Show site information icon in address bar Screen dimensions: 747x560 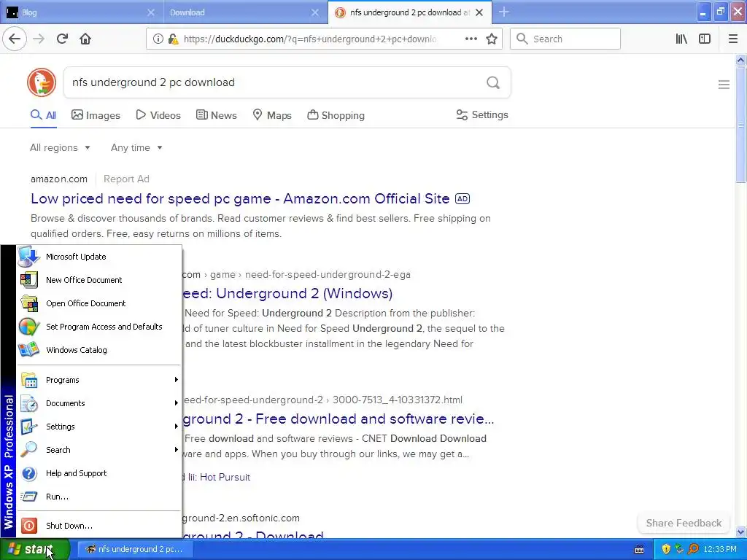point(158,39)
